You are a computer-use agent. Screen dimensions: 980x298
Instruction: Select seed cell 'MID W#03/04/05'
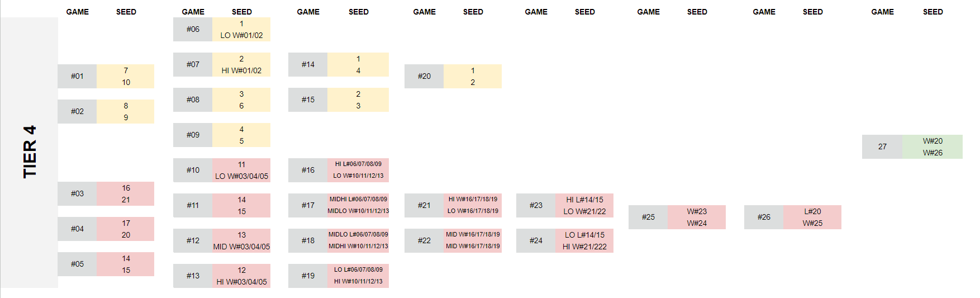241,240
